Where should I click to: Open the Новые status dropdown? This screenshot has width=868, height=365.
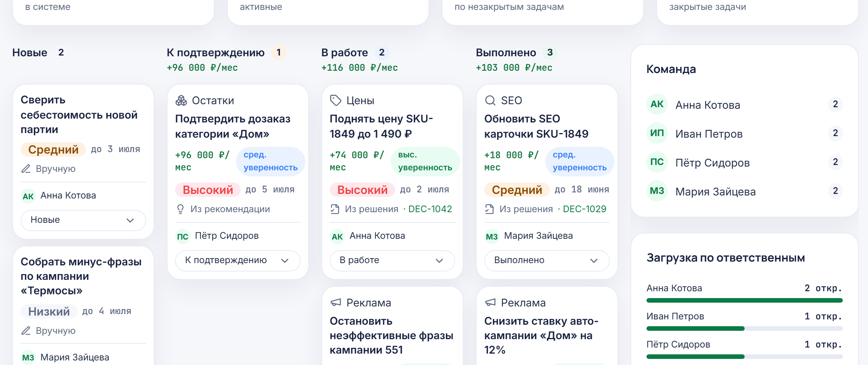[x=83, y=220]
